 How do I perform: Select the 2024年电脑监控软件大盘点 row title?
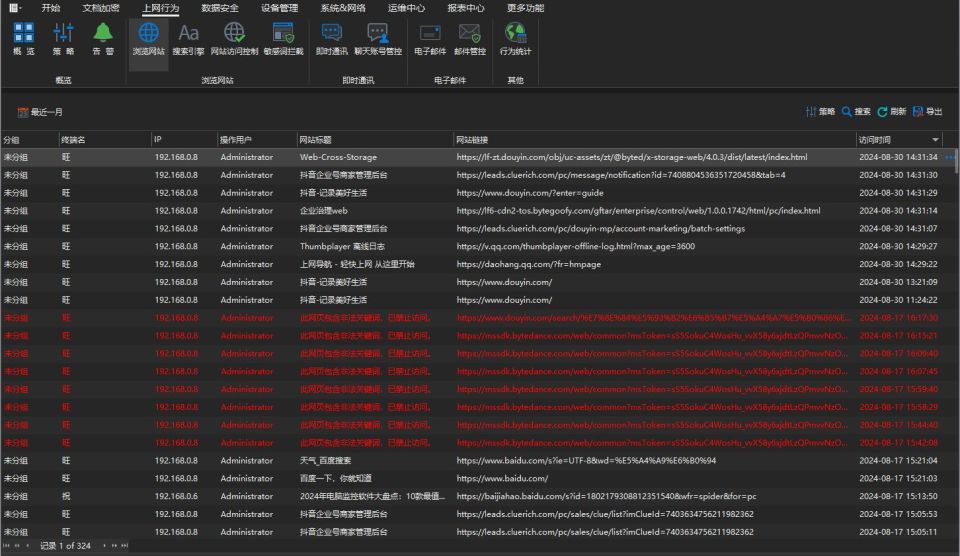click(372, 496)
